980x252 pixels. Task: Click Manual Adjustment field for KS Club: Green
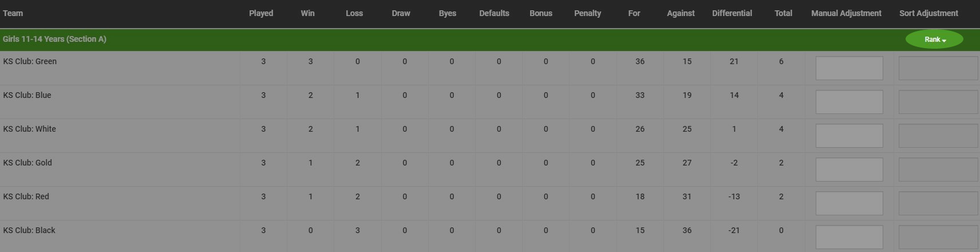point(849,68)
